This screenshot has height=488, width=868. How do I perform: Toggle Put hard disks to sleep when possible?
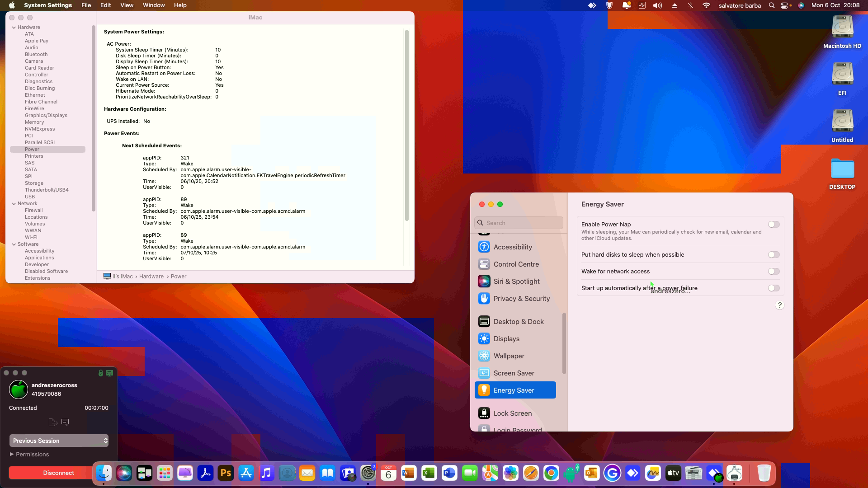(x=774, y=254)
